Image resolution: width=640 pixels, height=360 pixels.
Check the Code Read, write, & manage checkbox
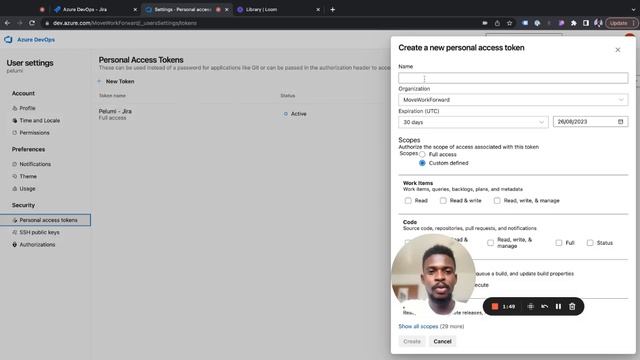click(x=490, y=243)
